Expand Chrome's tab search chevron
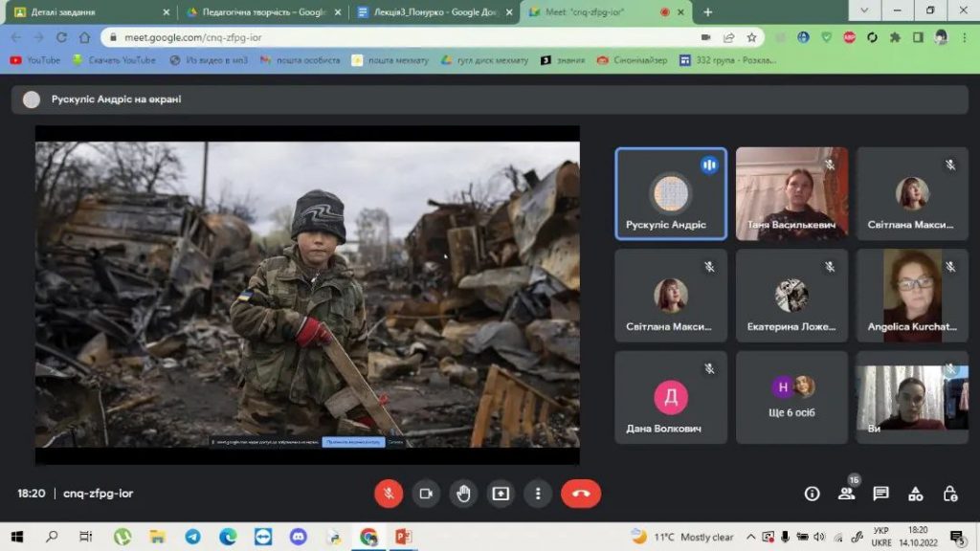Screen dimensions: 980x551 pyautogui.click(x=864, y=11)
